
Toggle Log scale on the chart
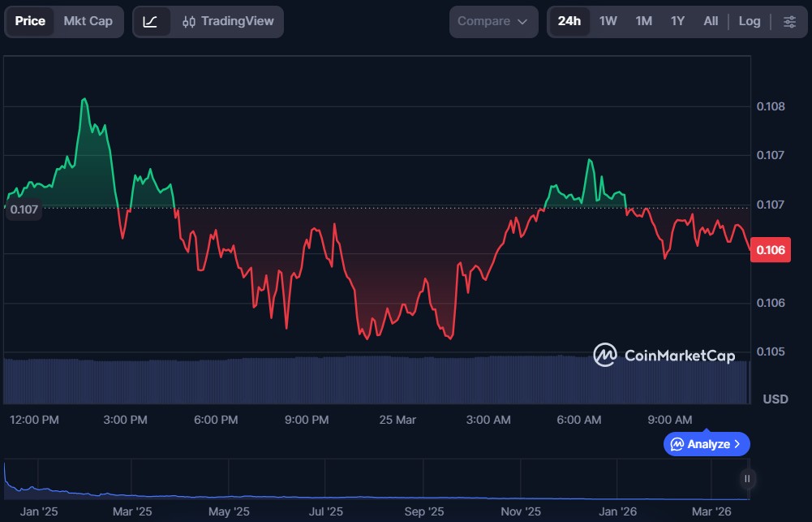point(750,21)
